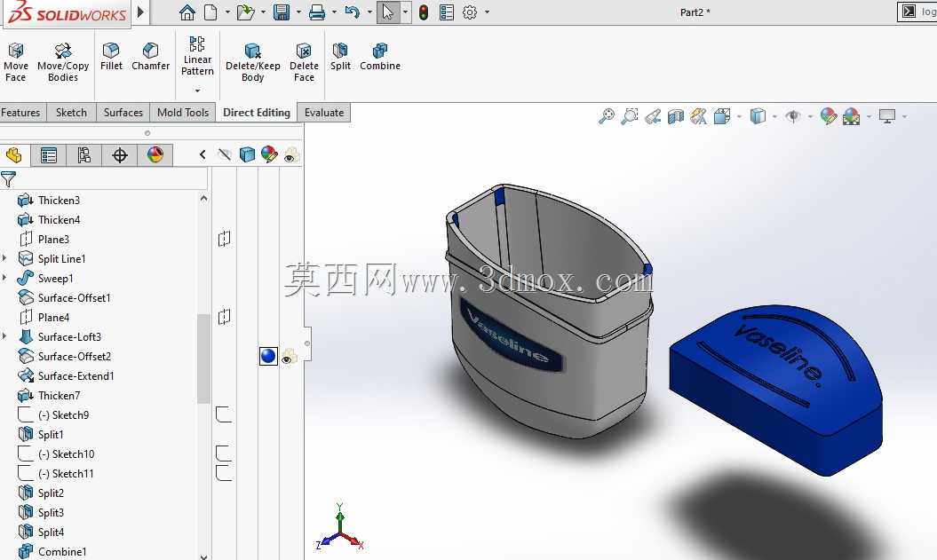This screenshot has height=560, width=937.
Task: Open the Undo dropdown arrow
Action: coord(369,12)
